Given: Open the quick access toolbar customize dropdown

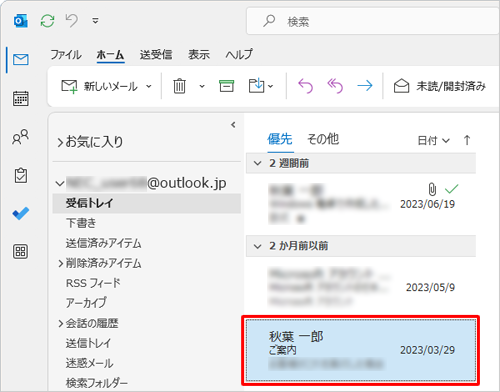Looking at the screenshot, I should (x=95, y=21).
